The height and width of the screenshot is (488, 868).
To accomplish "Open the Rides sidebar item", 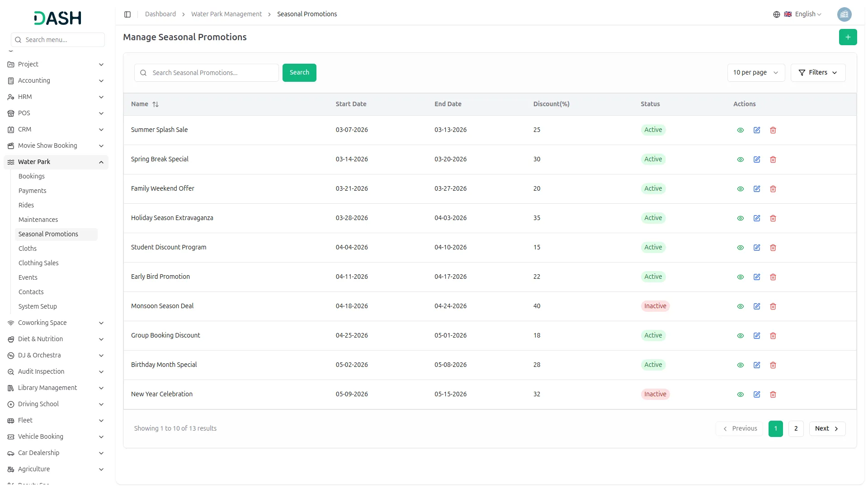I will [x=26, y=205].
